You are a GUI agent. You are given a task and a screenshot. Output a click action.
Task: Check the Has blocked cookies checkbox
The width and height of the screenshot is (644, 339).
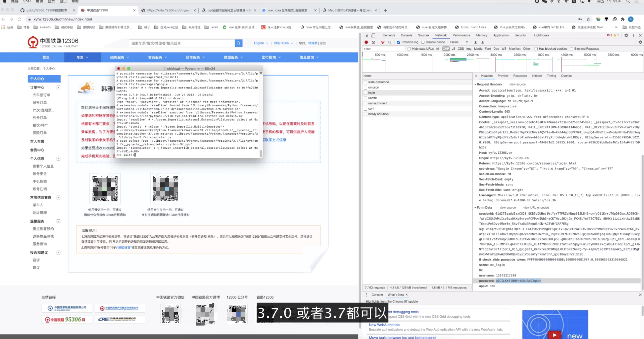(x=536, y=49)
